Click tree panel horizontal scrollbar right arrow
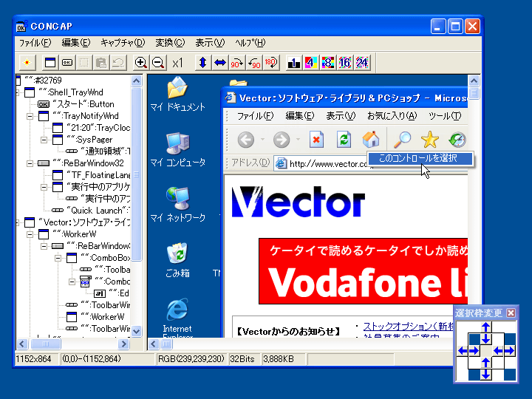 [124, 344]
